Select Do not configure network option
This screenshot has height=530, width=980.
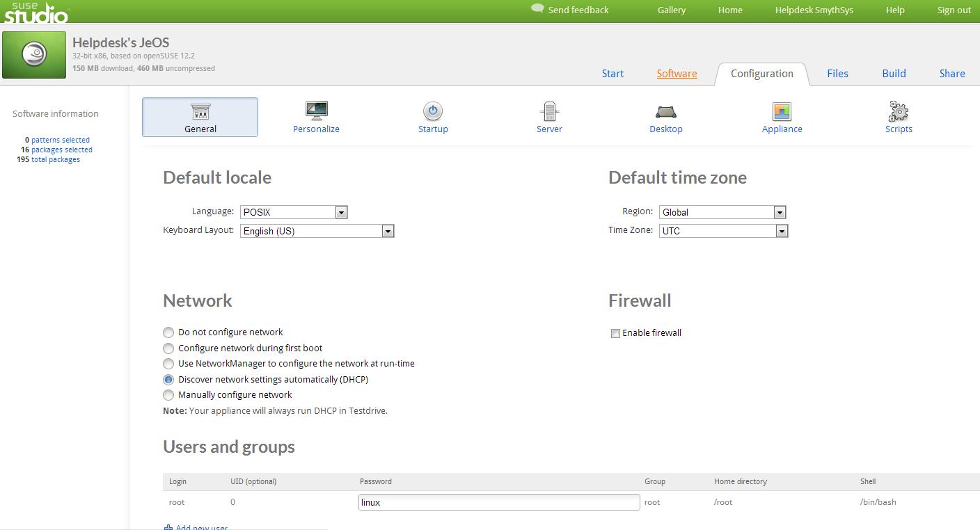168,332
